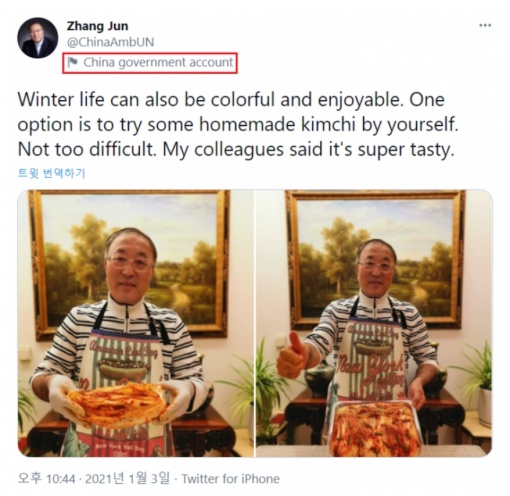Viewport: 510px width, 496px height.
Task: Click the tweet's first line starting Winter life
Action: click(231, 99)
